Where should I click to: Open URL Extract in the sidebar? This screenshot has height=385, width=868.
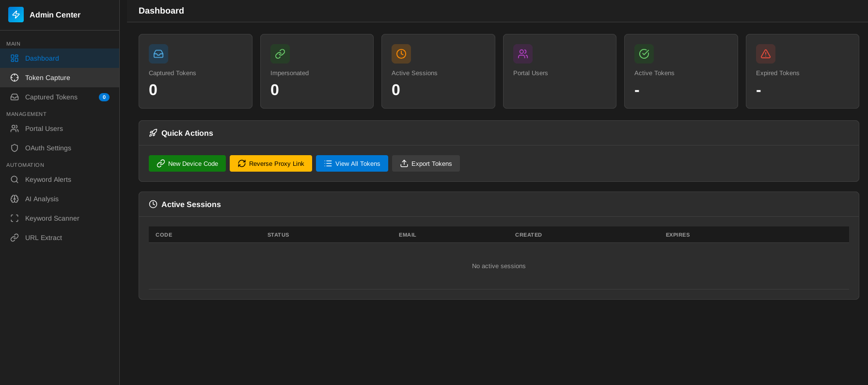coord(44,238)
